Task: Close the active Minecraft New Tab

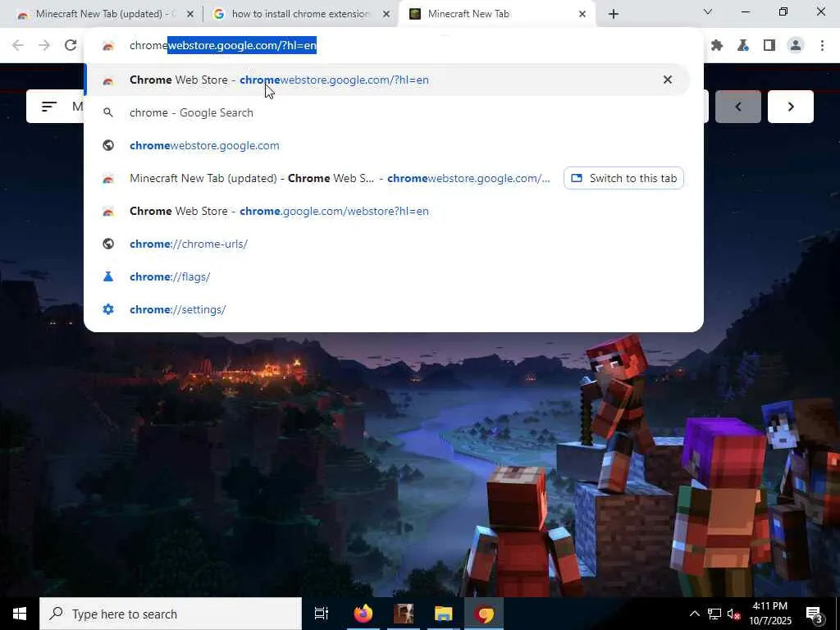Action: (582, 15)
